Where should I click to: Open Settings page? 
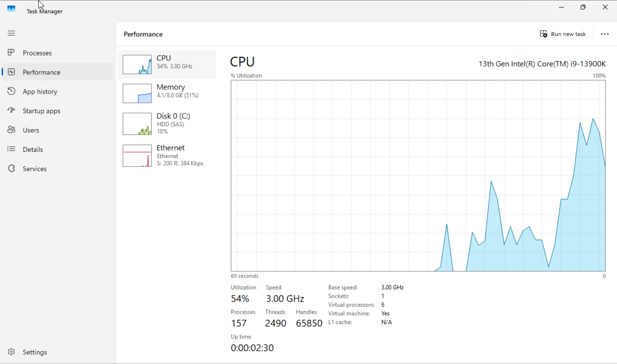(58, 352)
